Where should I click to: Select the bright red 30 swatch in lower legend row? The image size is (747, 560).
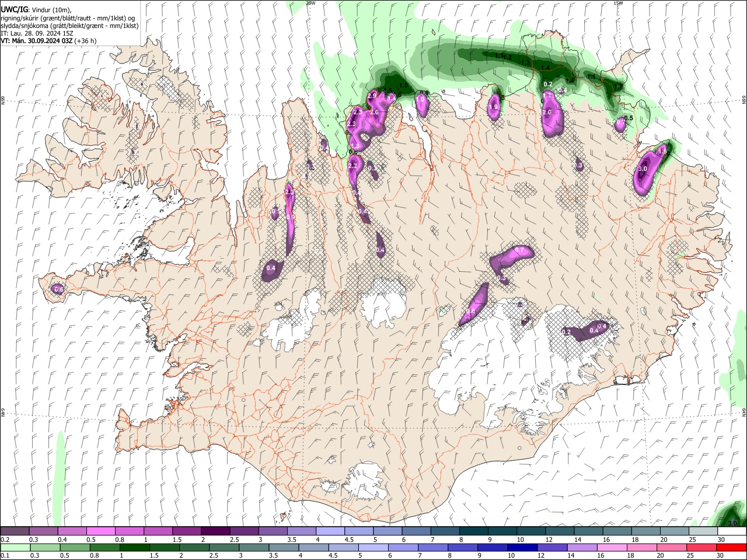tap(732, 548)
